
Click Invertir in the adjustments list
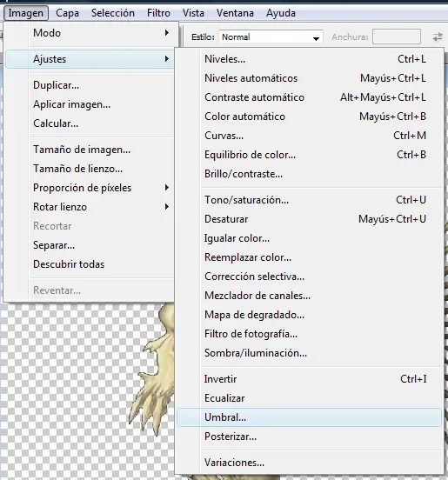click(x=310, y=379)
